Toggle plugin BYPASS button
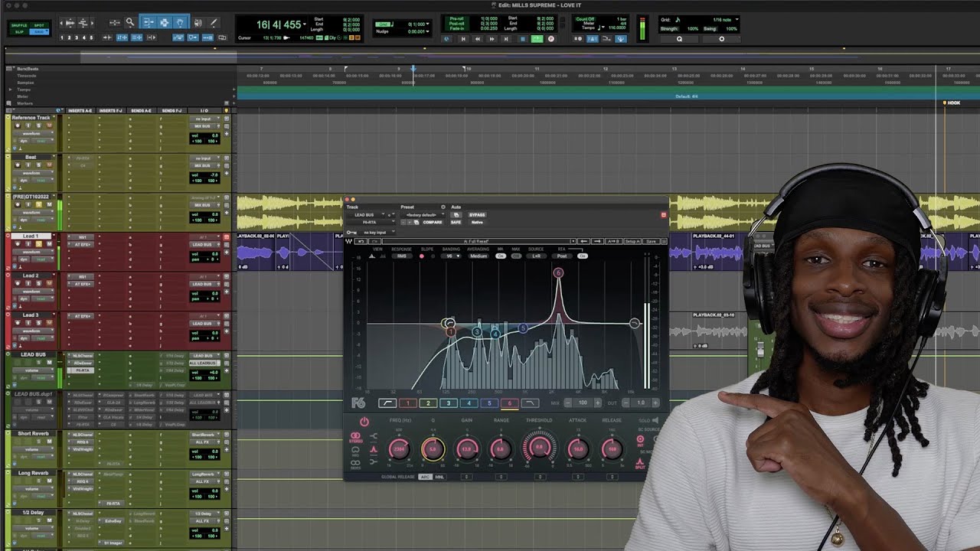The height and width of the screenshot is (551, 980). click(x=477, y=215)
